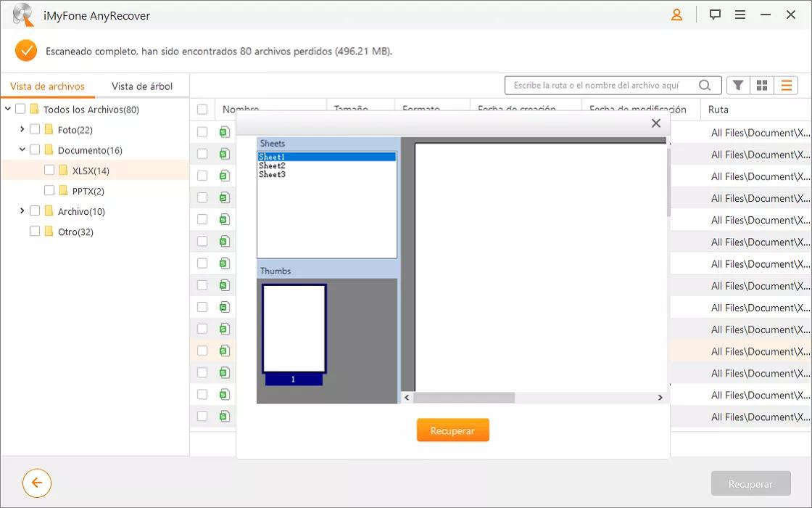Switch to grid thumbnail view

(762, 86)
